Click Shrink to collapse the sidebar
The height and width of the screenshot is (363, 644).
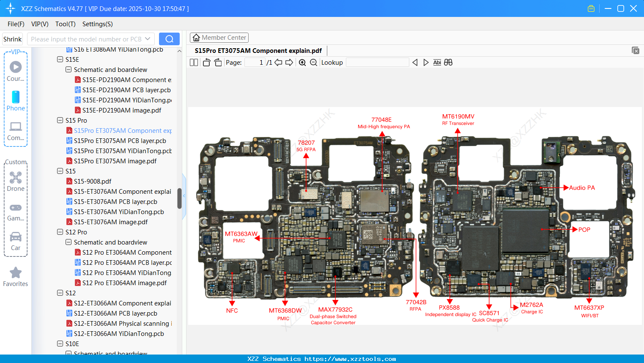pyautogui.click(x=12, y=38)
